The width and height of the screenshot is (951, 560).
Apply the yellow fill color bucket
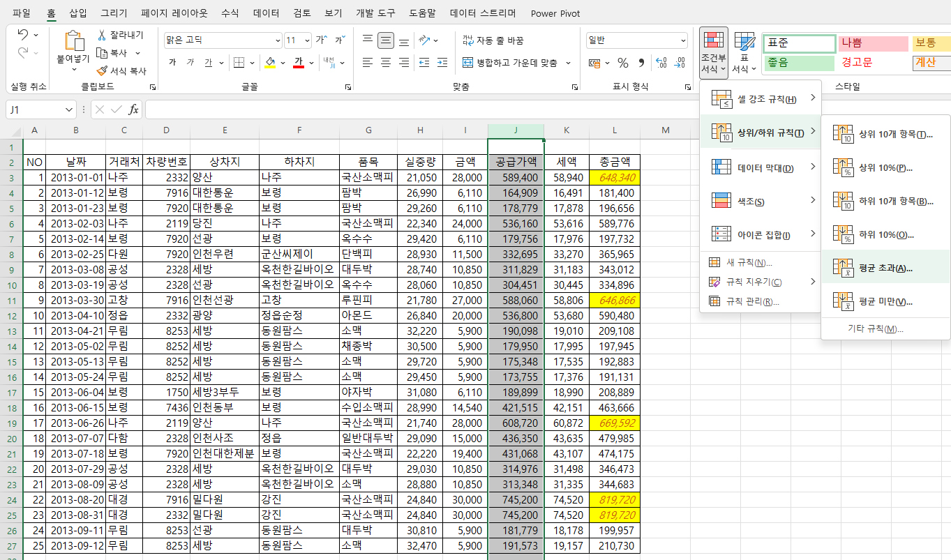(271, 63)
